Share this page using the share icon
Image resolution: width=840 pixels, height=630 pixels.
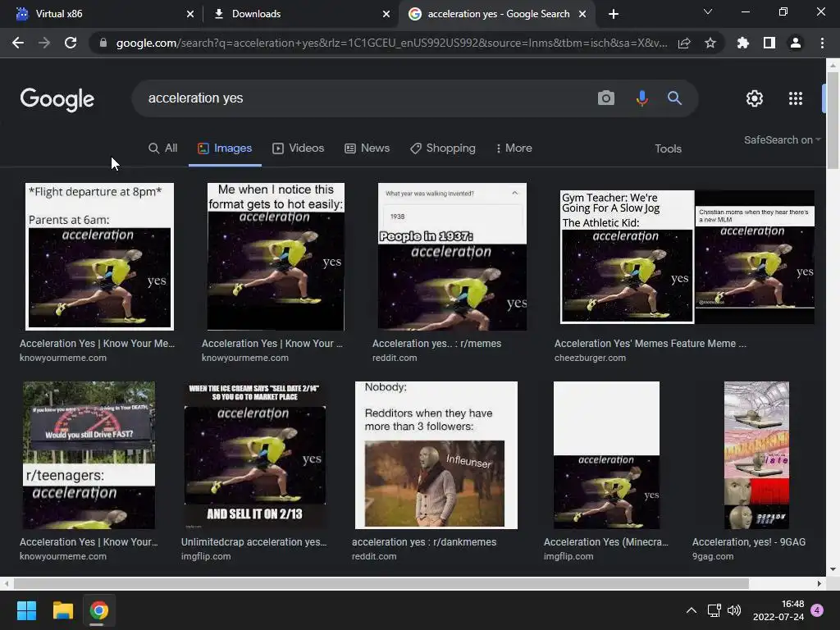point(684,43)
